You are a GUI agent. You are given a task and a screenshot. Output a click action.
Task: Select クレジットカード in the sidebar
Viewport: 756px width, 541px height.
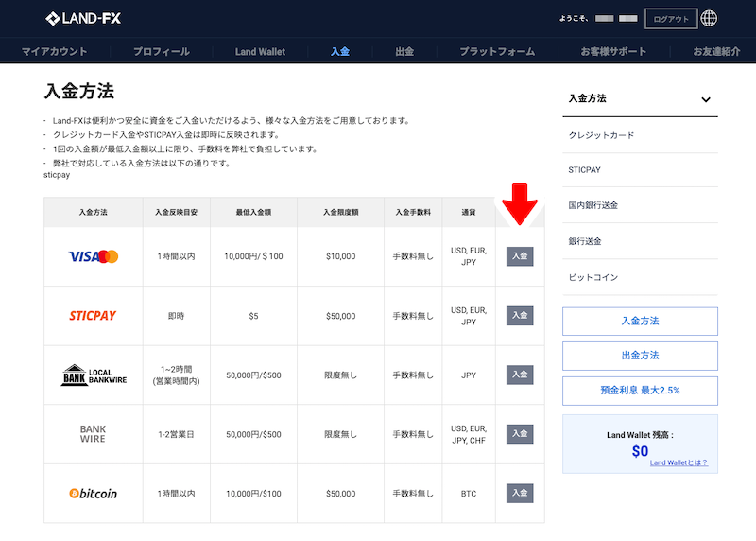coord(601,135)
